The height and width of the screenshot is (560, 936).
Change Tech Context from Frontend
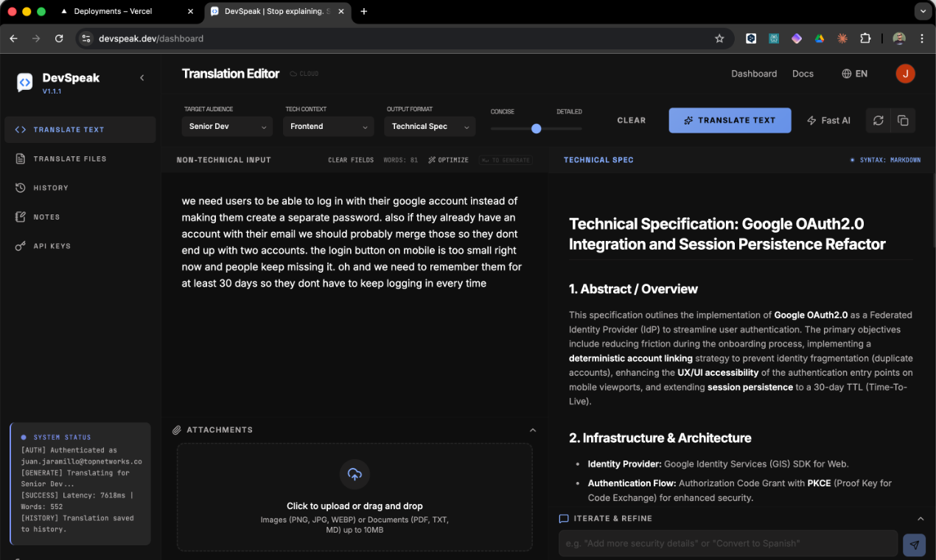point(328,126)
